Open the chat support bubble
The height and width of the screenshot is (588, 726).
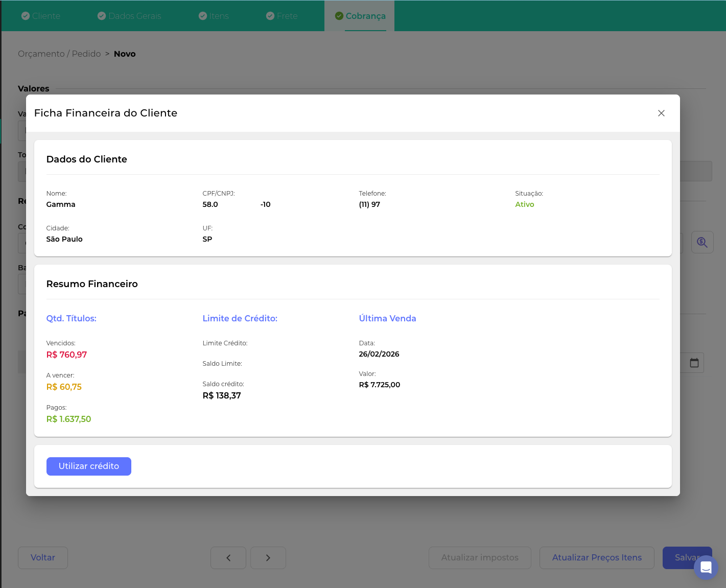pyautogui.click(x=706, y=567)
